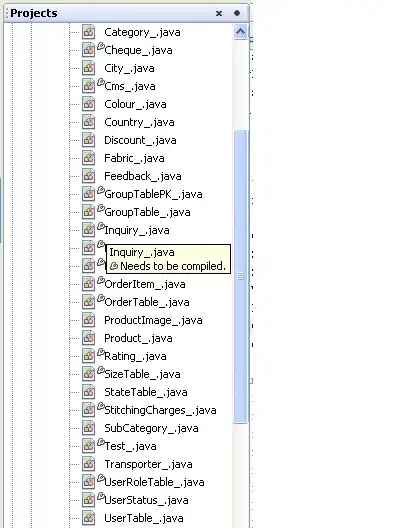Image resolution: width=410 pixels, height=528 pixels.
Task: Select OrderItem_.java in the tree
Action: pyautogui.click(x=145, y=284)
